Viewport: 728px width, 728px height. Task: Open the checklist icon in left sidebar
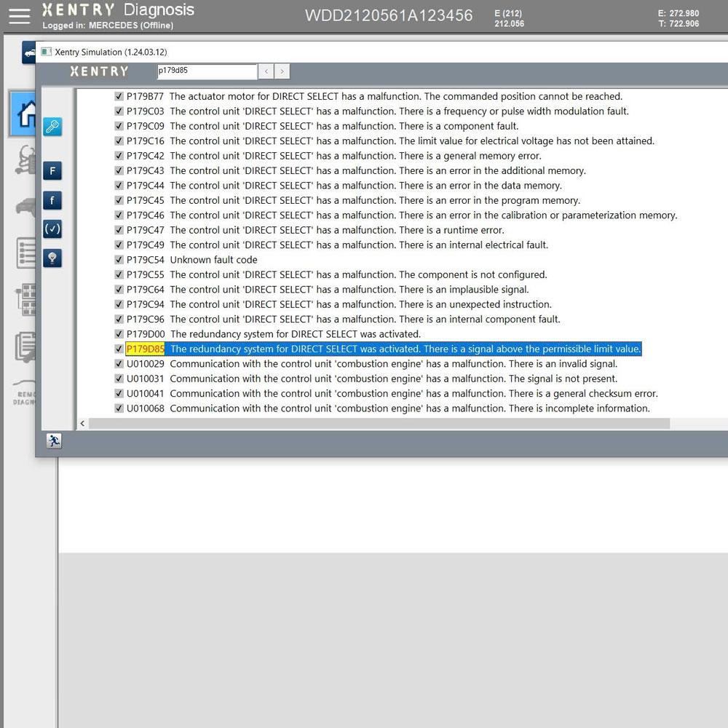coord(26,253)
